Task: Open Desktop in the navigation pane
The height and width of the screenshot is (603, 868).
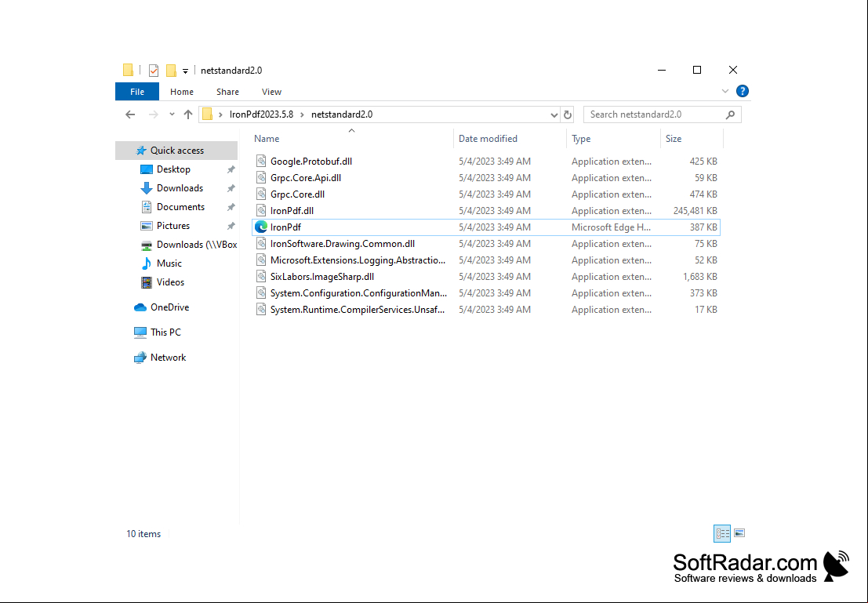Action: click(x=173, y=169)
